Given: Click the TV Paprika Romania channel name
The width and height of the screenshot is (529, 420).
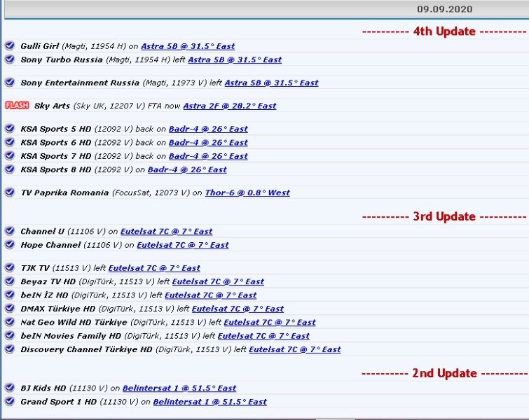Looking at the screenshot, I should 64,192.
